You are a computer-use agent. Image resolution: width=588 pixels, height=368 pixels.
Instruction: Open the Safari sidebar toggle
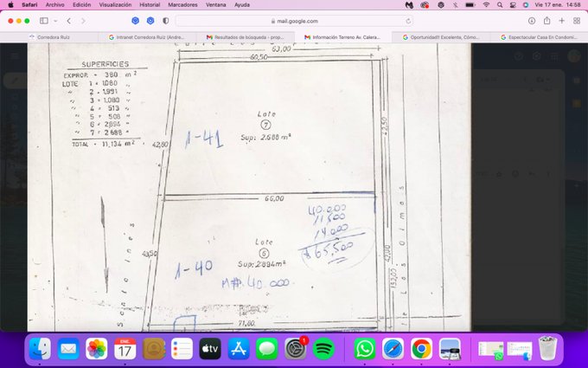point(42,20)
